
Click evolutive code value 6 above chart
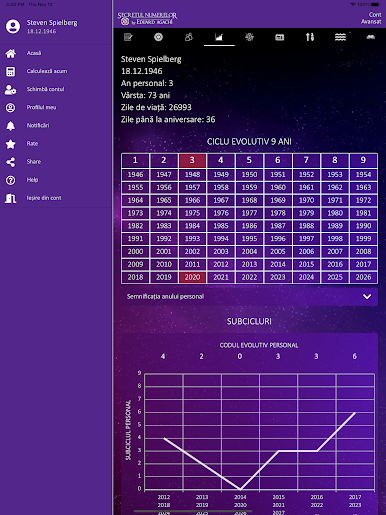(x=355, y=356)
